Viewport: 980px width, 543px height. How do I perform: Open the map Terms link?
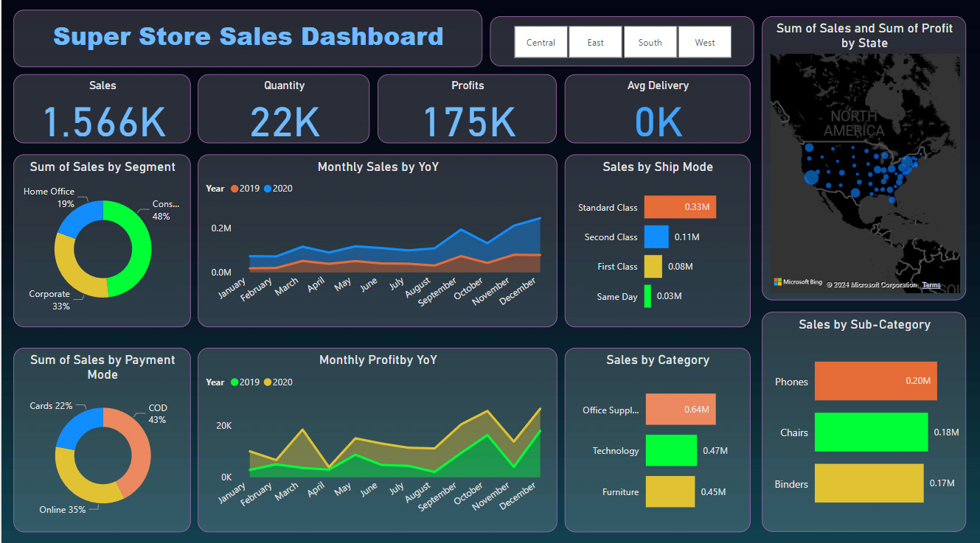pyautogui.click(x=931, y=284)
